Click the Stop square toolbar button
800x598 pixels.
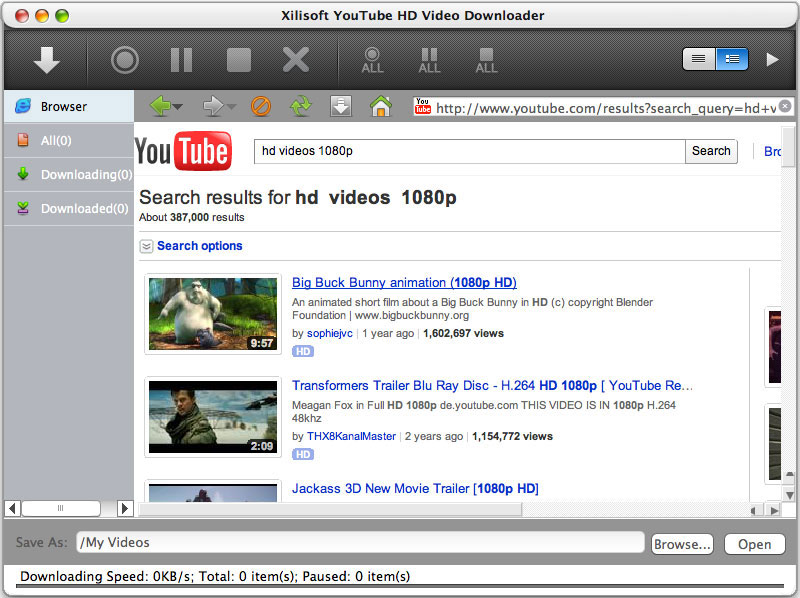[x=238, y=60]
